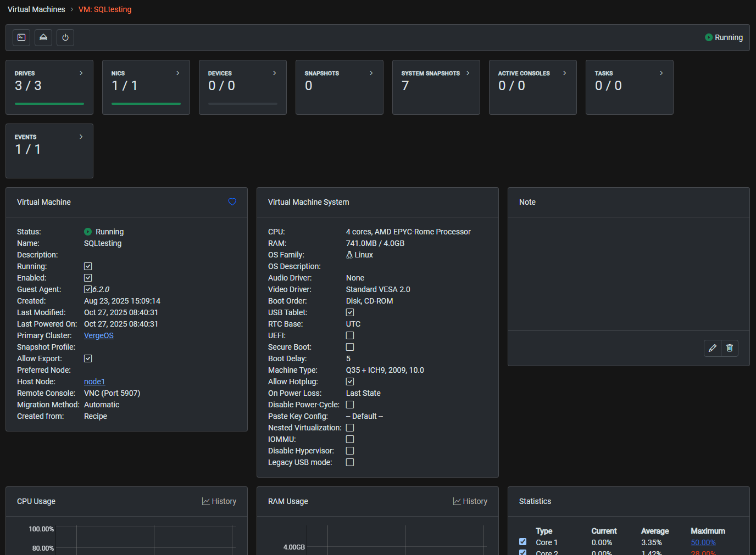Toggle the UEFI checkbox
756x555 pixels.
point(350,335)
